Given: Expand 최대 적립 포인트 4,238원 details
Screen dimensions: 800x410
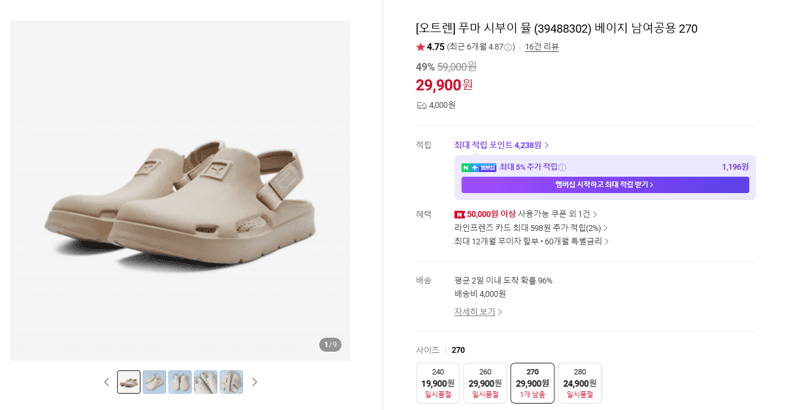Looking at the screenshot, I should pyautogui.click(x=502, y=145).
